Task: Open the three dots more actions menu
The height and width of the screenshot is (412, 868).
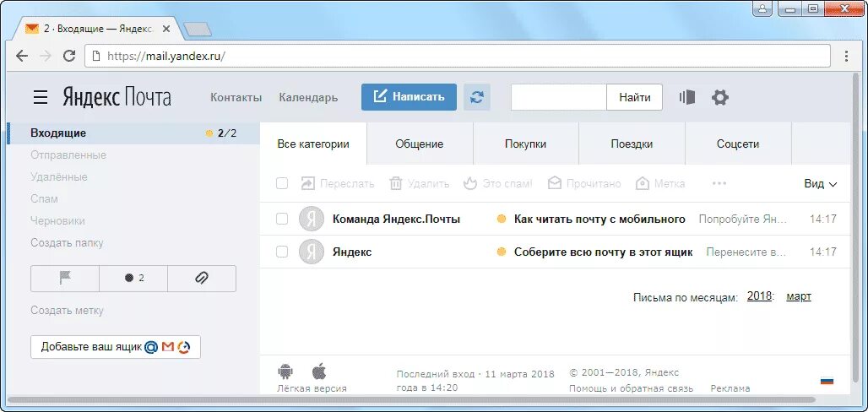Action: (x=719, y=183)
